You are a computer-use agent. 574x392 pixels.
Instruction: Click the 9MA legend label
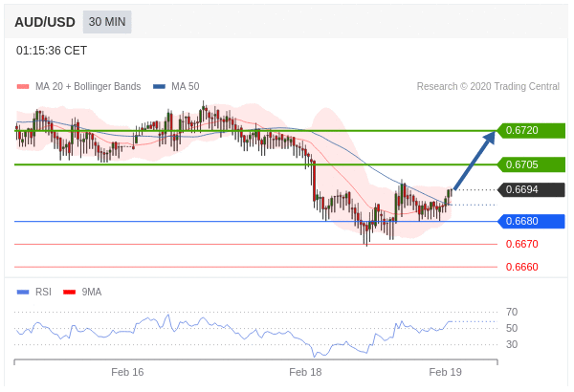pos(92,292)
